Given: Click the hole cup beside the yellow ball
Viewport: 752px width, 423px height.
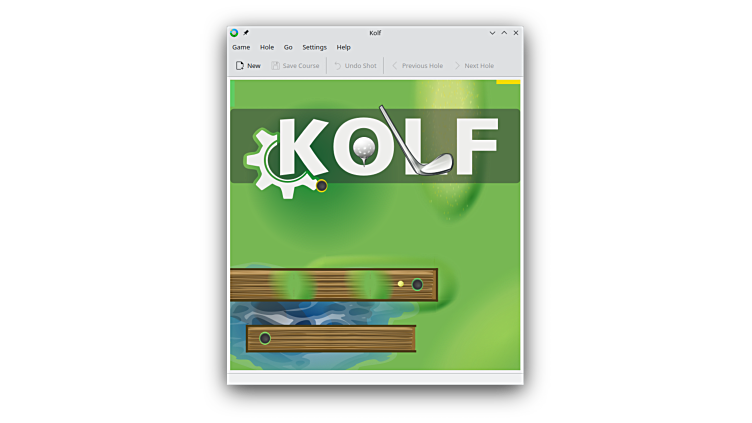Looking at the screenshot, I should tap(417, 285).
